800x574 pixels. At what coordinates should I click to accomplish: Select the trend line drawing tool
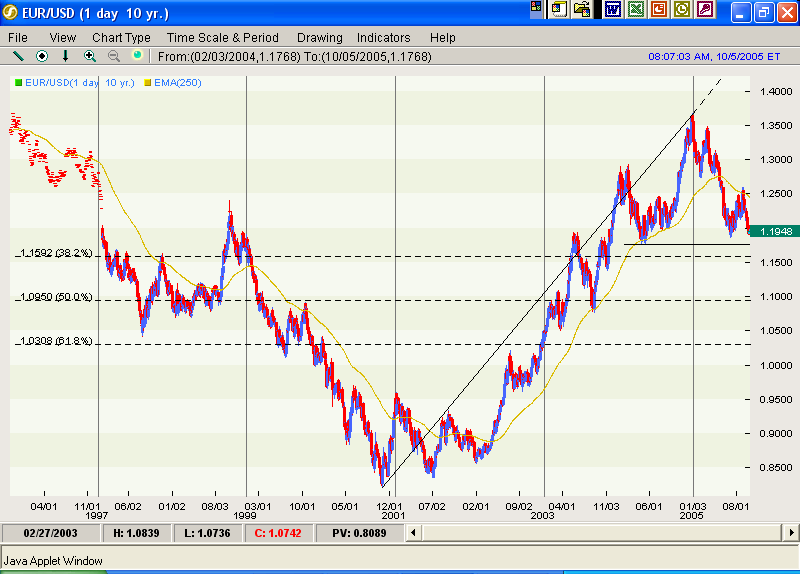tap(17, 56)
